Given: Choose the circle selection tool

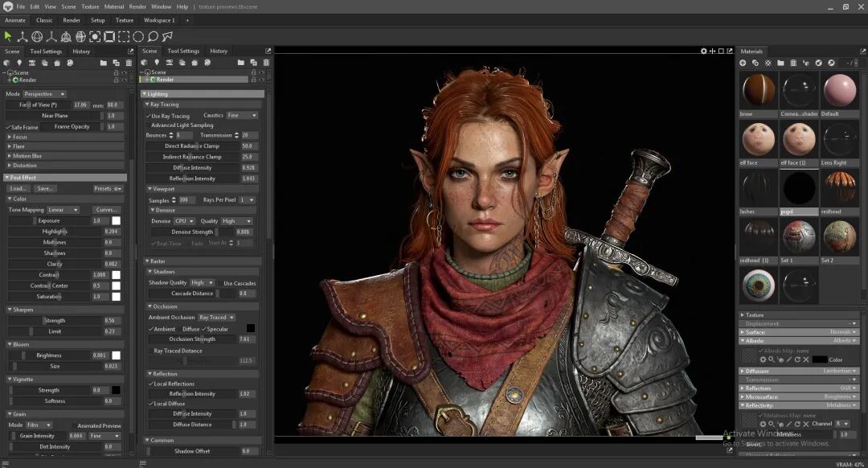Looking at the screenshot, I should click(x=138, y=36).
